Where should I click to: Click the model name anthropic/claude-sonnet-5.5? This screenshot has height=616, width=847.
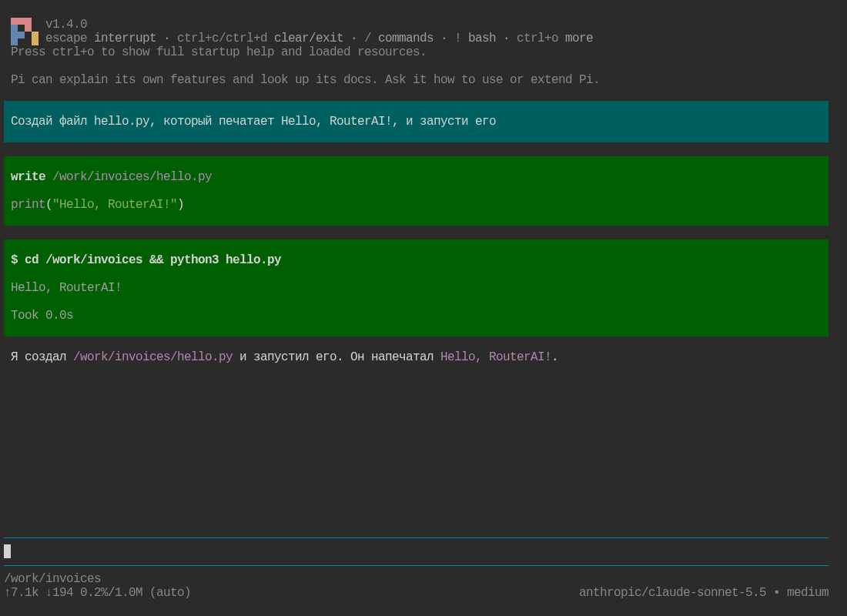tap(672, 592)
